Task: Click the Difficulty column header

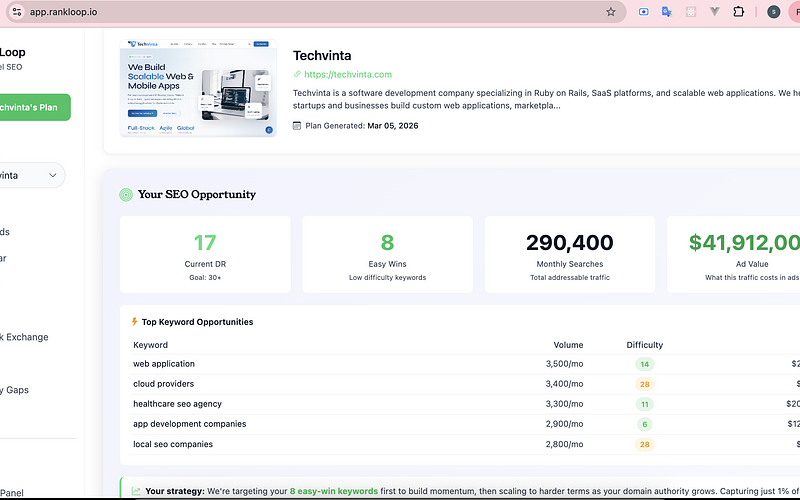Action: coord(644,345)
